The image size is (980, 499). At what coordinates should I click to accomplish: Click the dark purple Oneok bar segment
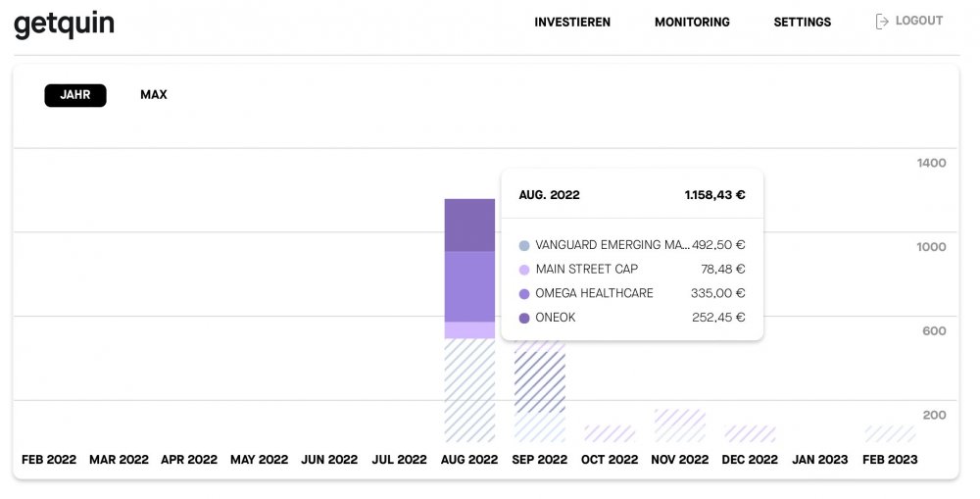coord(469,225)
